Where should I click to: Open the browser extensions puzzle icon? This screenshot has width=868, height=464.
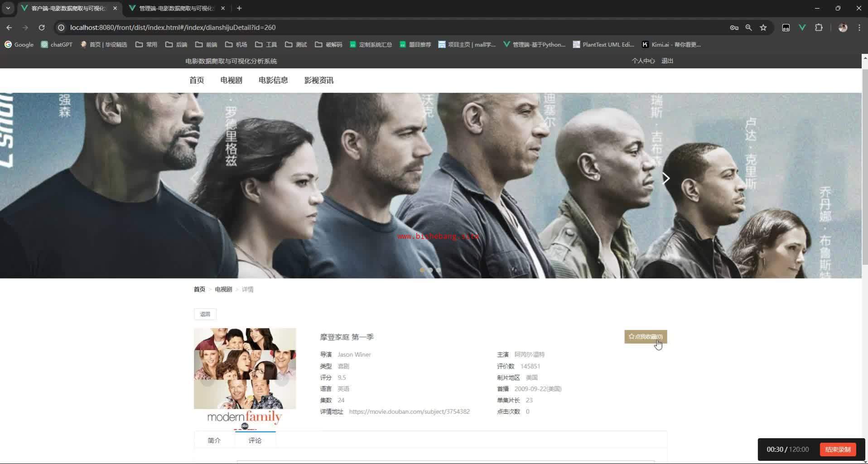pyautogui.click(x=819, y=28)
